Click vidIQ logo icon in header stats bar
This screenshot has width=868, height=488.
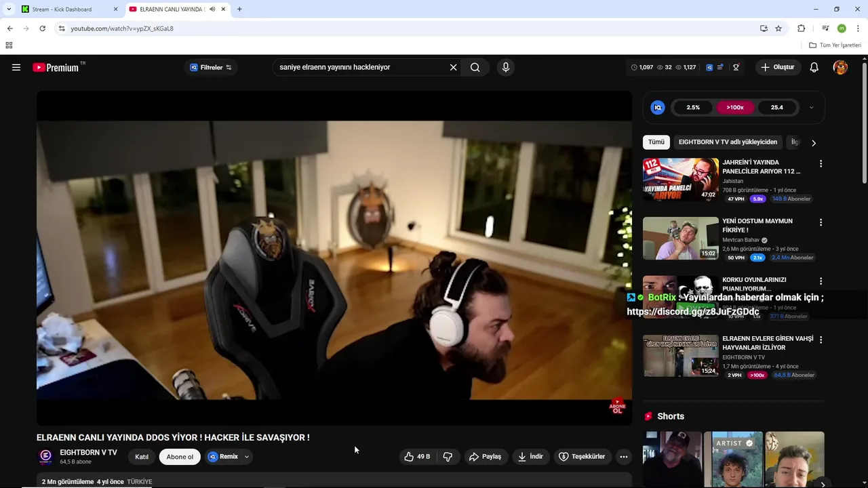pyautogui.click(x=709, y=67)
